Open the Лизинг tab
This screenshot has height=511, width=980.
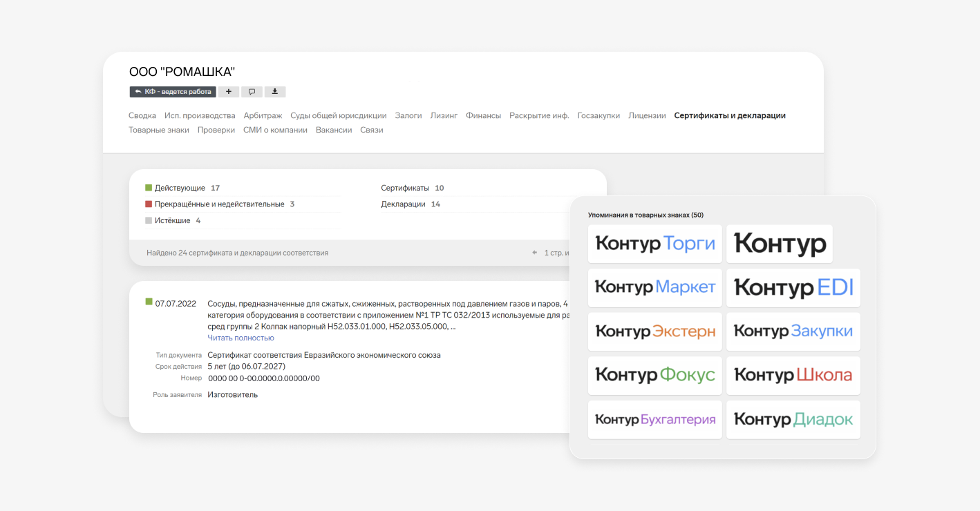pyautogui.click(x=444, y=116)
